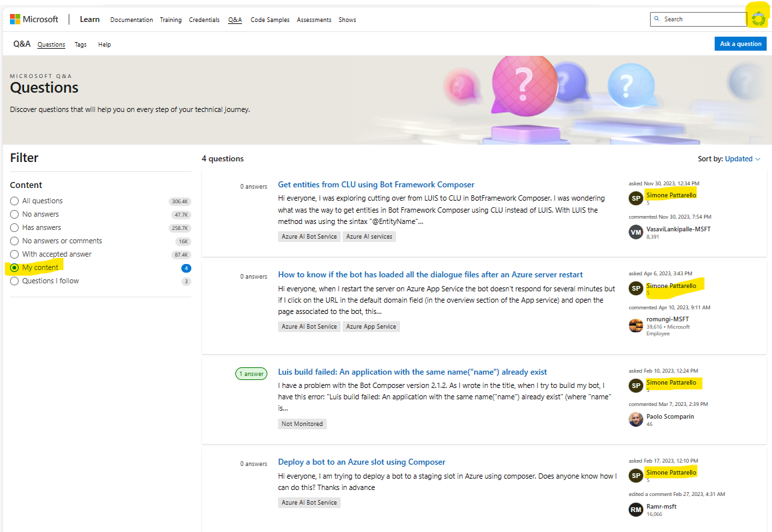
Task: Click the VasaviLankipalle-MSFT avatar
Action: [x=635, y=231]
